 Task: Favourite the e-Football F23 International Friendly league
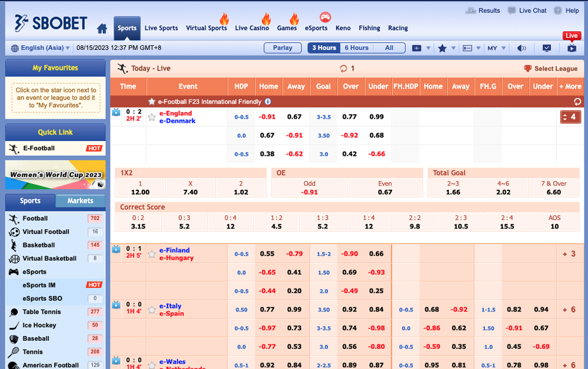click(x=152, y=102)
